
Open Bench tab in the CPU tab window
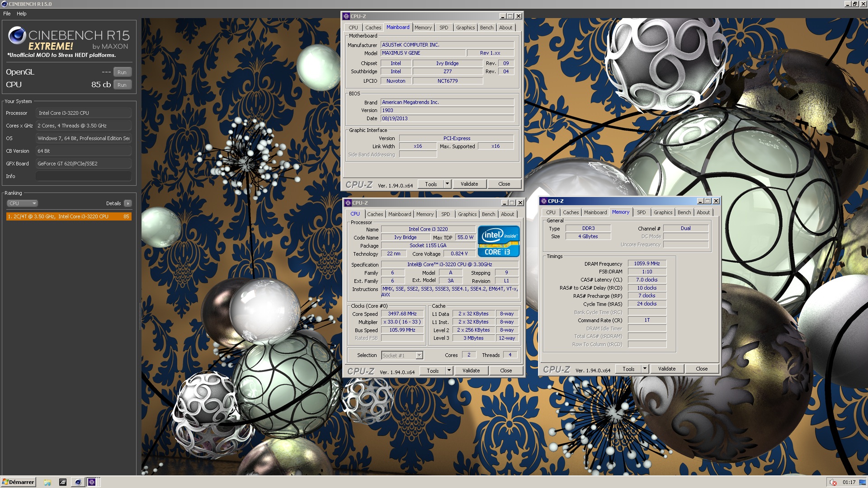click(x=488, y=214)
